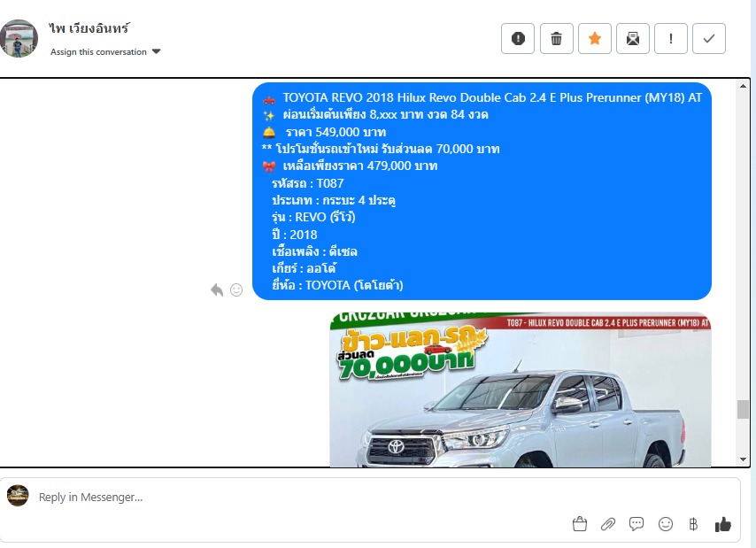Image resolution: width=756 pixels, height=548 pixels.
Task: Open Assign this conversation dropdown
Action: [x=105, y=52]
